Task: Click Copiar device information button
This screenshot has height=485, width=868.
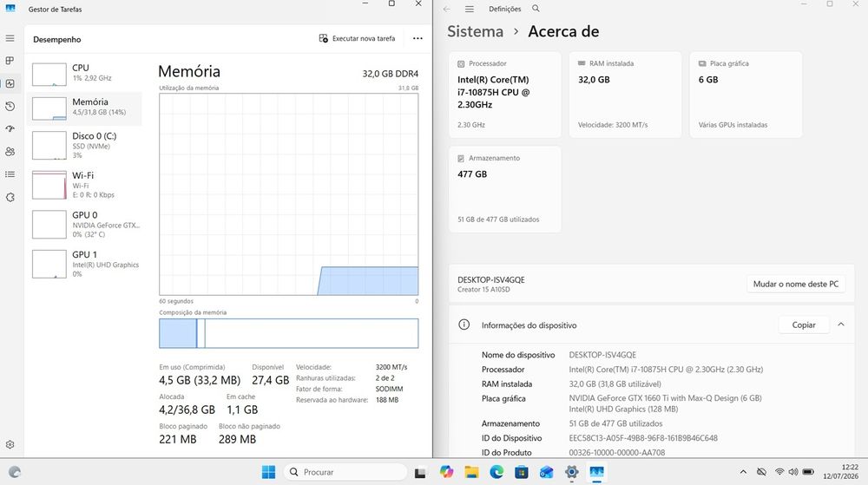Action: pos(803,324)
